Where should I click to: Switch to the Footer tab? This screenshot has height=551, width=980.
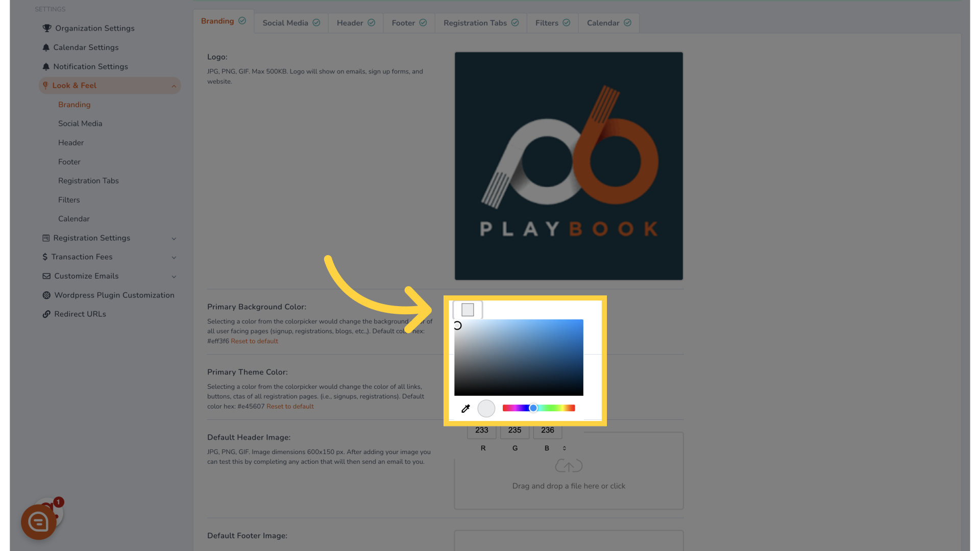409,23
